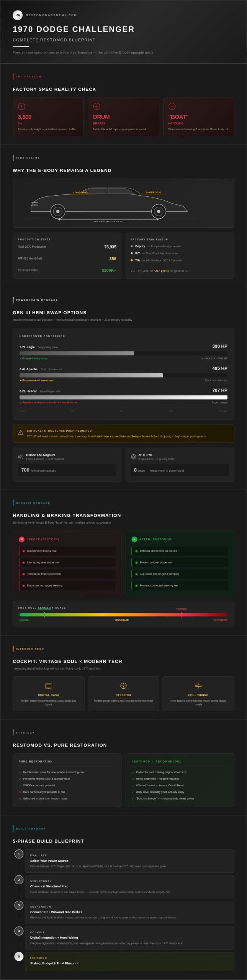Click the "356" R/T 426 Hemi built value
The height and width of the screenshot is (980, 247).
point(113,259)
